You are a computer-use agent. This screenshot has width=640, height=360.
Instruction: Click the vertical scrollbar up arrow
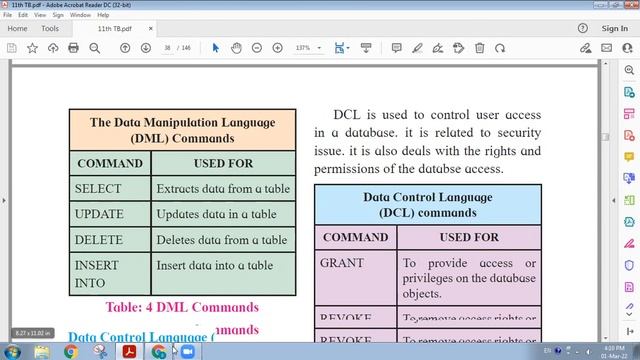point(605,64)
